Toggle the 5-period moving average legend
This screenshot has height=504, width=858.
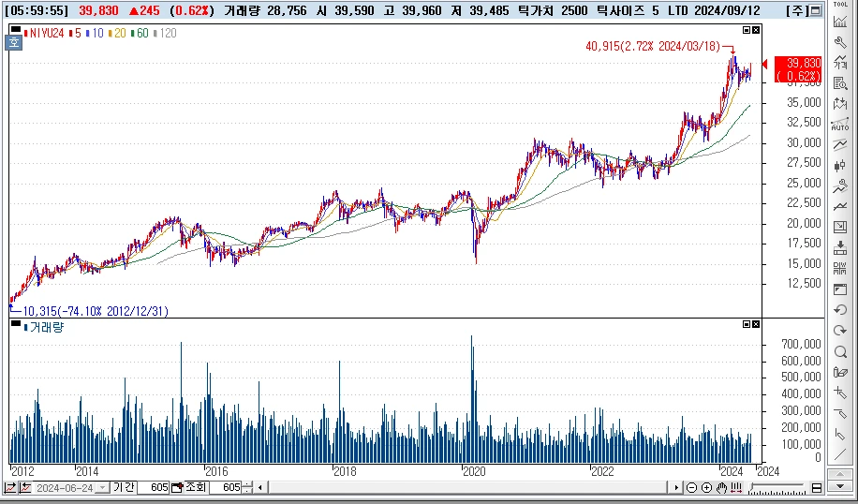(x=75, y=34)
